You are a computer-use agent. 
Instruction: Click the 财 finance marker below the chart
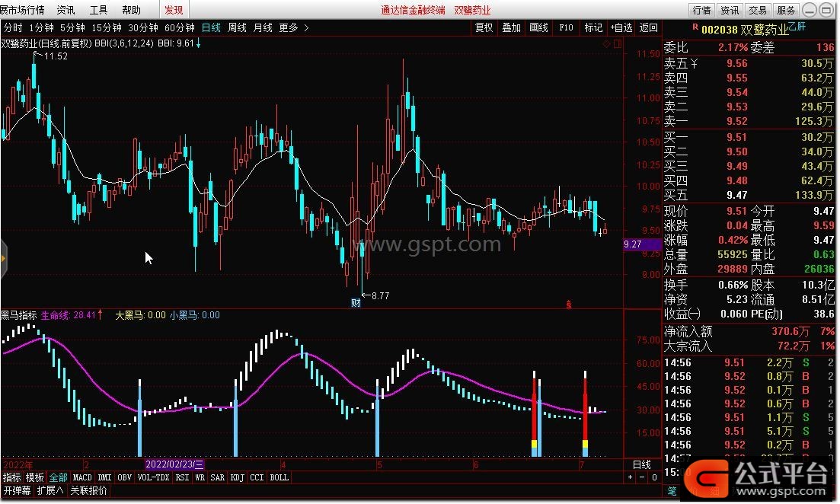356,302
